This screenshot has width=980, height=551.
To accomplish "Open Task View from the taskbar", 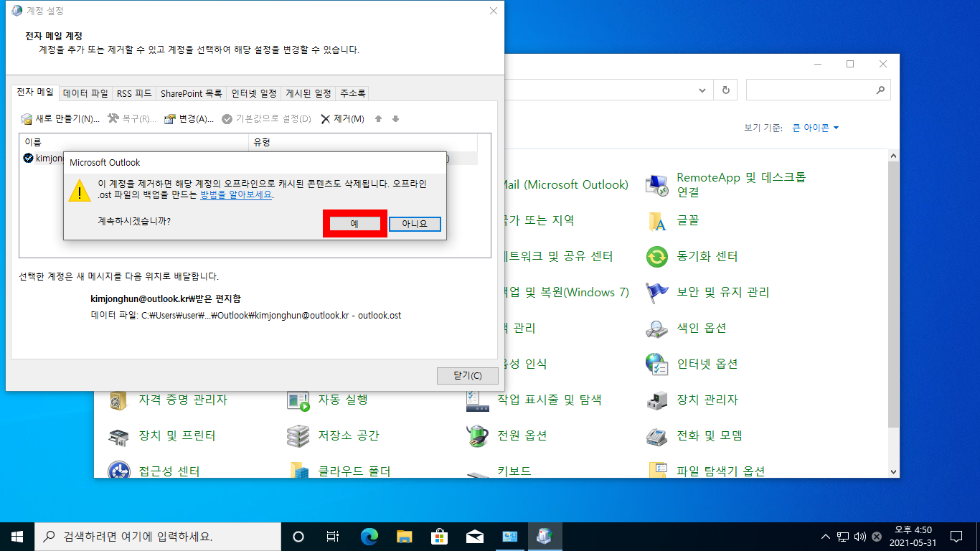I will click(333, 537).
